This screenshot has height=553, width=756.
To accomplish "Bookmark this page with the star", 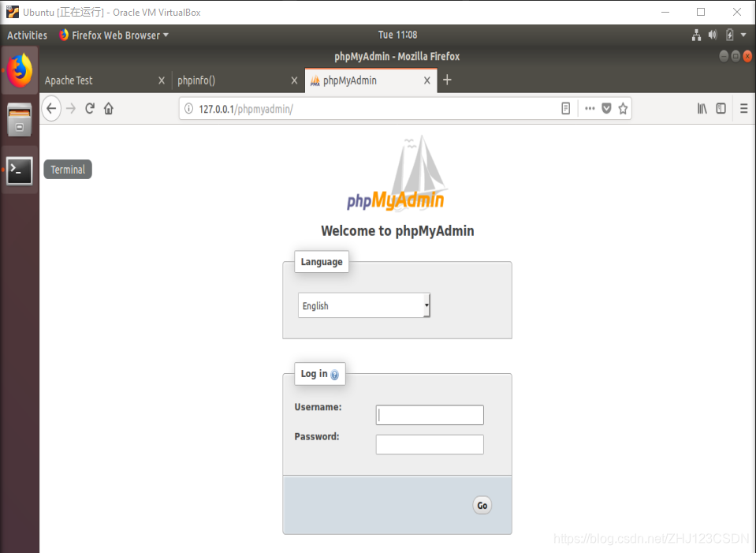I will 623,109.
